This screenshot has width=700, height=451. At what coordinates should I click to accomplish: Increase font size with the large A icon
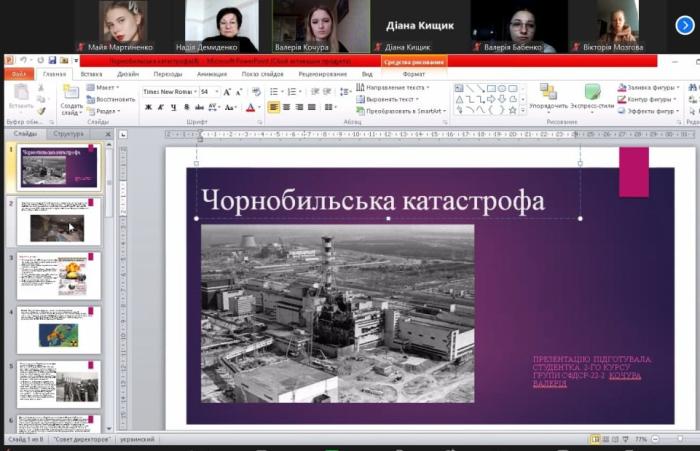tap(227, 92)
